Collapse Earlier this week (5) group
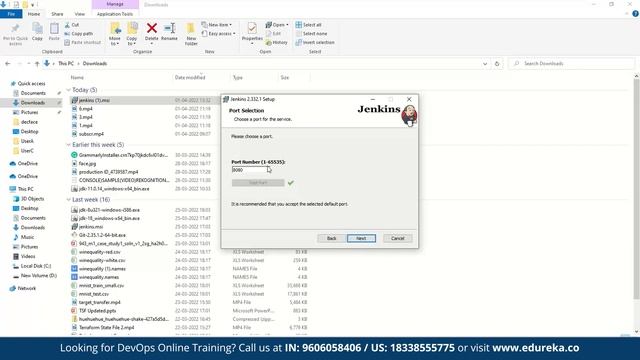The height and width of the screenshot is (360, 640). pos(69,145)
